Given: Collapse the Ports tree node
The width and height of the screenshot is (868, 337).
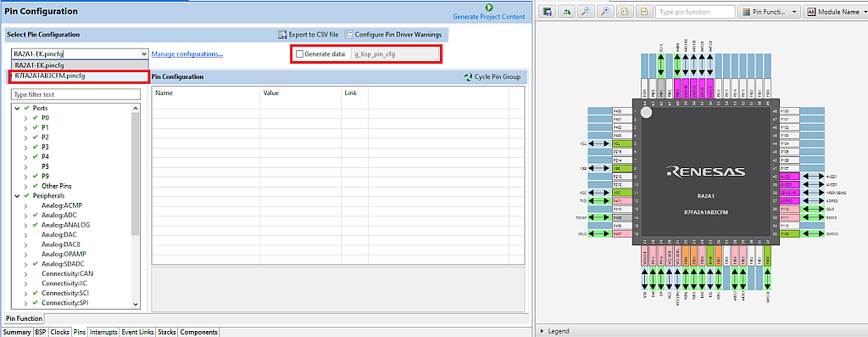Looking at the screenshot, I should (x=17, y=108).
